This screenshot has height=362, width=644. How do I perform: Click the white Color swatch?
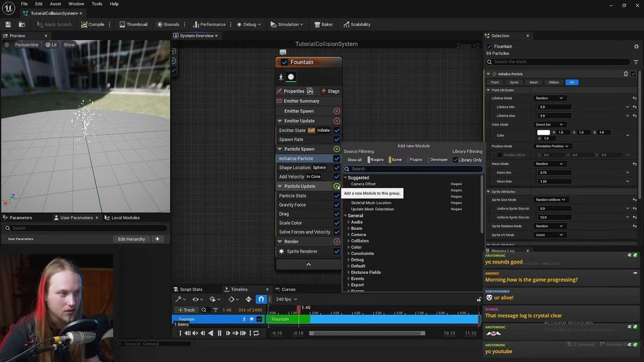(x=543, y=132)
